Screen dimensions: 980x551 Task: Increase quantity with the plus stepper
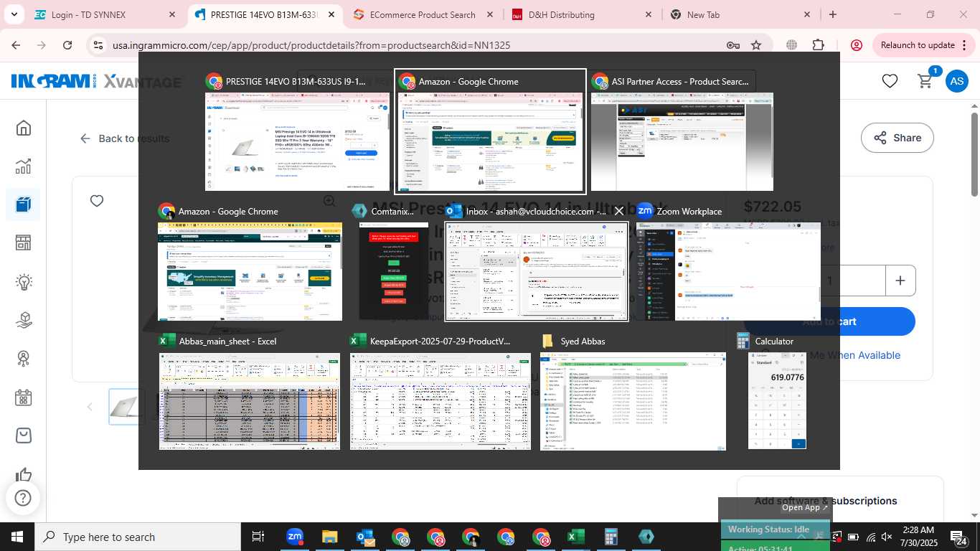(x=900, y=281)
